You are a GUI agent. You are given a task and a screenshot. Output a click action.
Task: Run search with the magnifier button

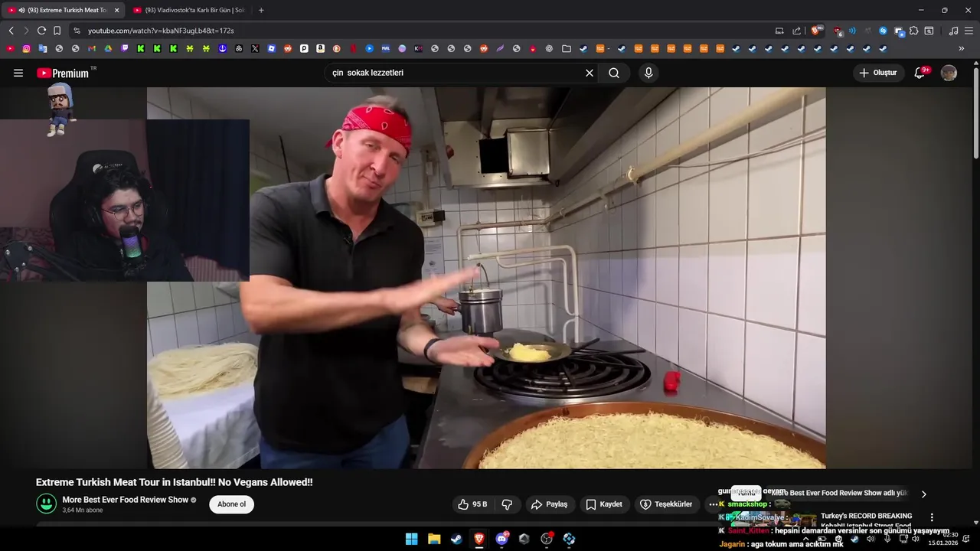tap(614, 73)
